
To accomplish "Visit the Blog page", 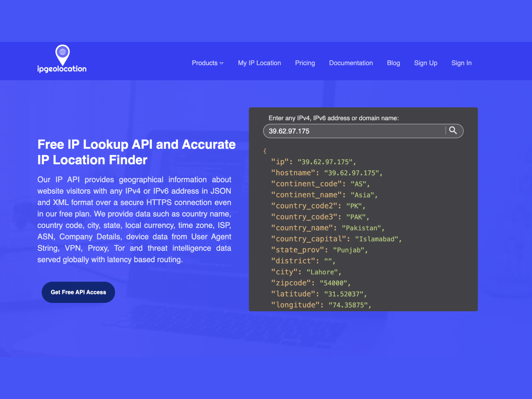I will coord(393,63).
